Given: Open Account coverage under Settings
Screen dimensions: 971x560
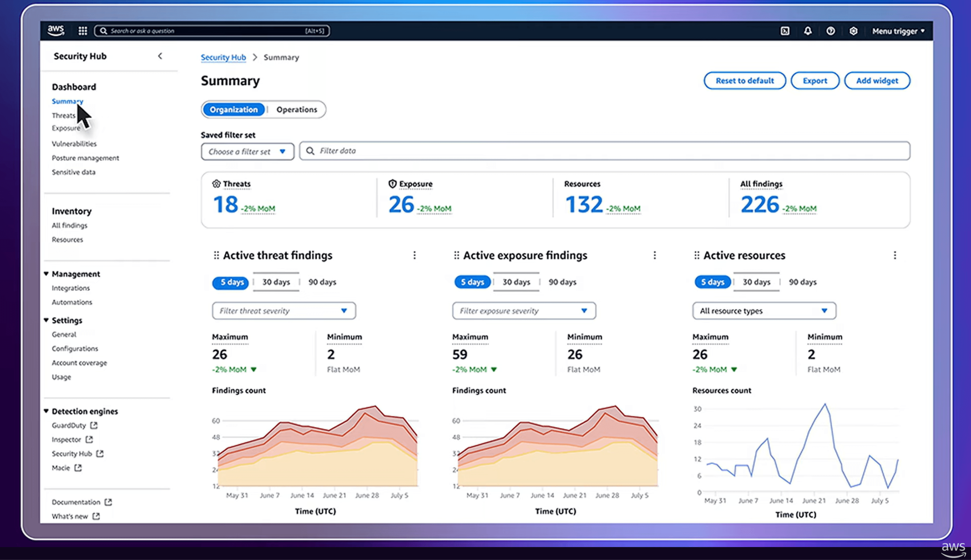Looking at the screenshot, I should [x=79, y=363].
